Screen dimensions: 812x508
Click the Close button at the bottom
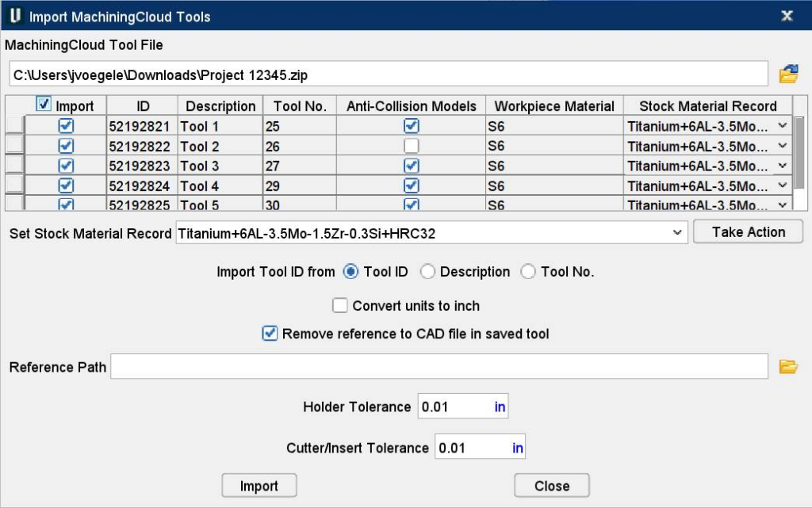(552, 486)
